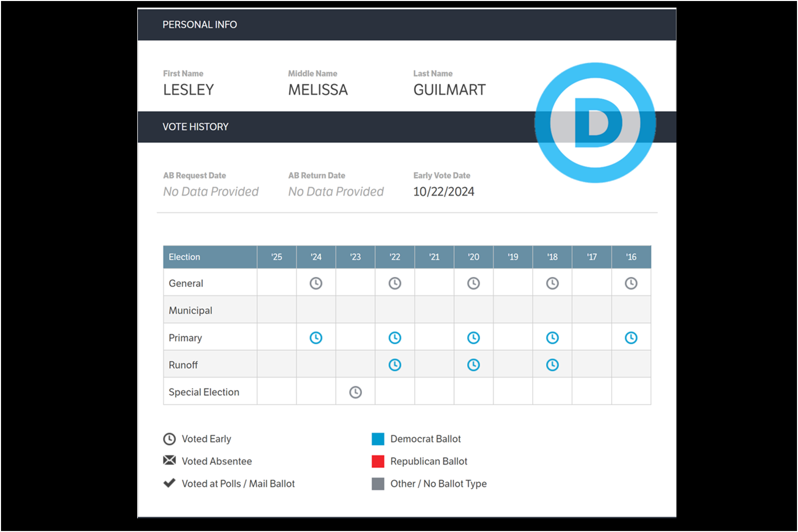
Task: Click the VOTE HISTORY section header
Action: point(407,127)
